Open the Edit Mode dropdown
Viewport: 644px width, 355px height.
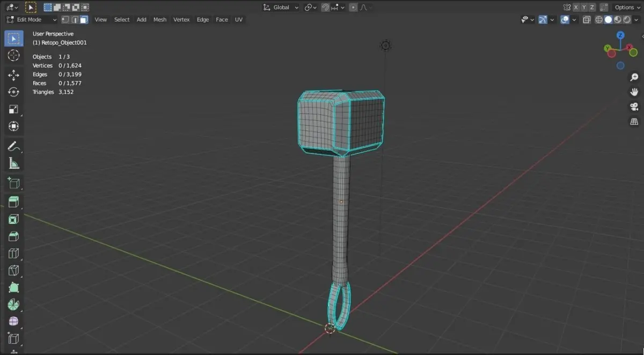pos(31,19)
